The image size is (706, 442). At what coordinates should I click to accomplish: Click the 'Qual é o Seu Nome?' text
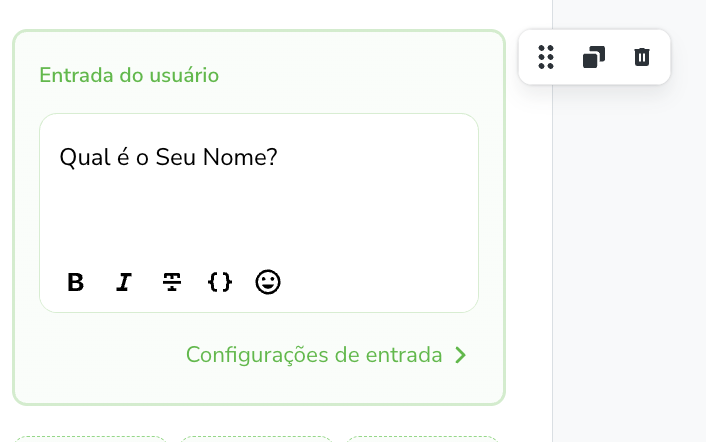click(168, 157)
